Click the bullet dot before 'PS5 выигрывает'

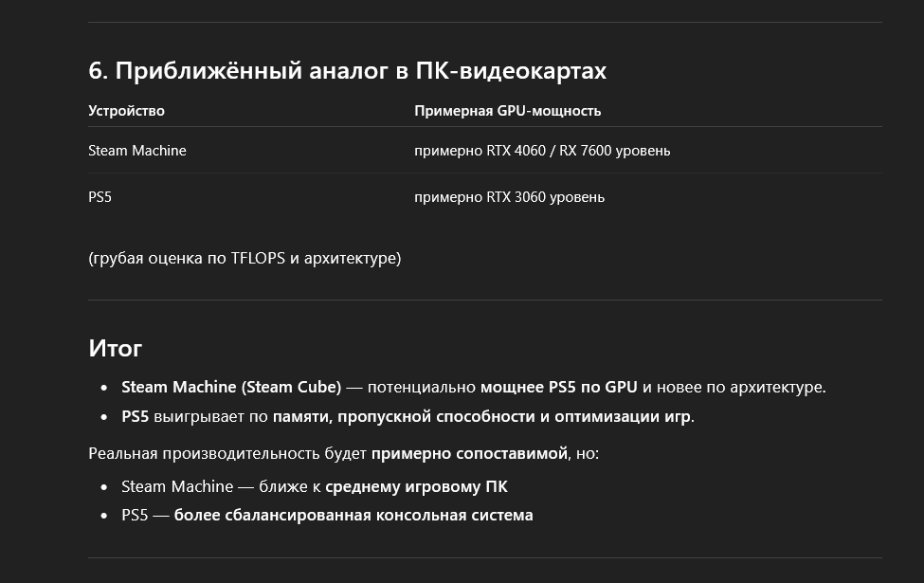click(x=104, y=417)
